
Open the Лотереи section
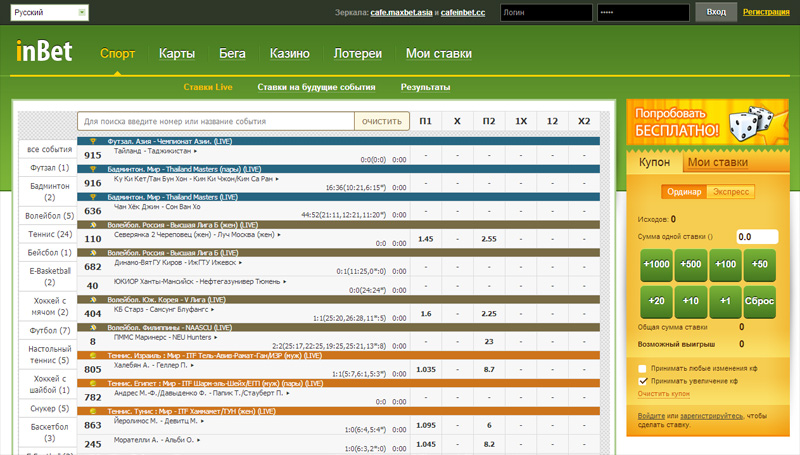(358, 54)
